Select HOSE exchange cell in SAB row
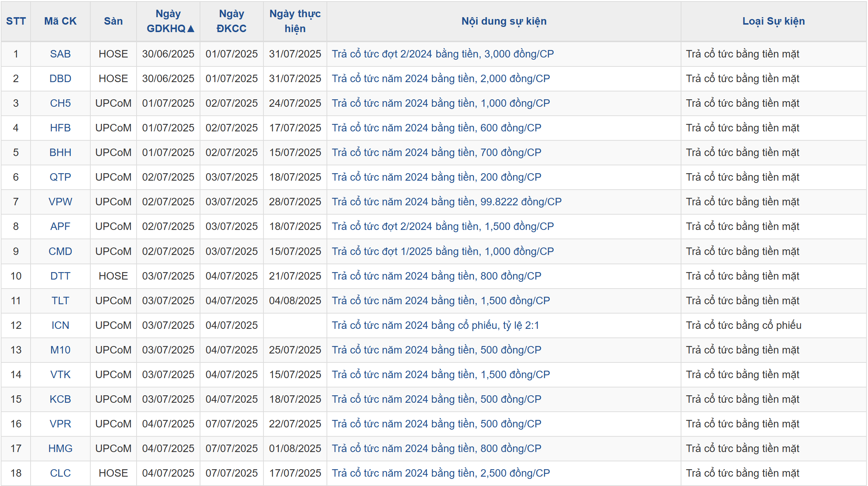Screen dimensions: 868x486 (x=113, y=54)
